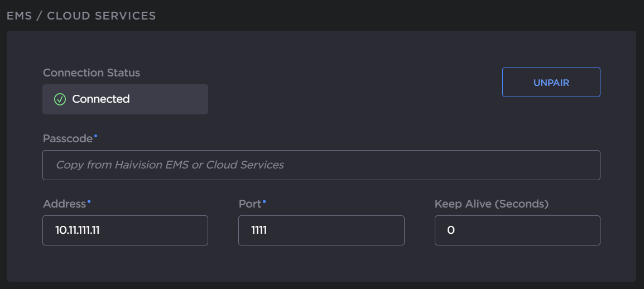Click the blue required dot beside Port
This screenshot has height=289, width=644.
click(x=264, y=201)
